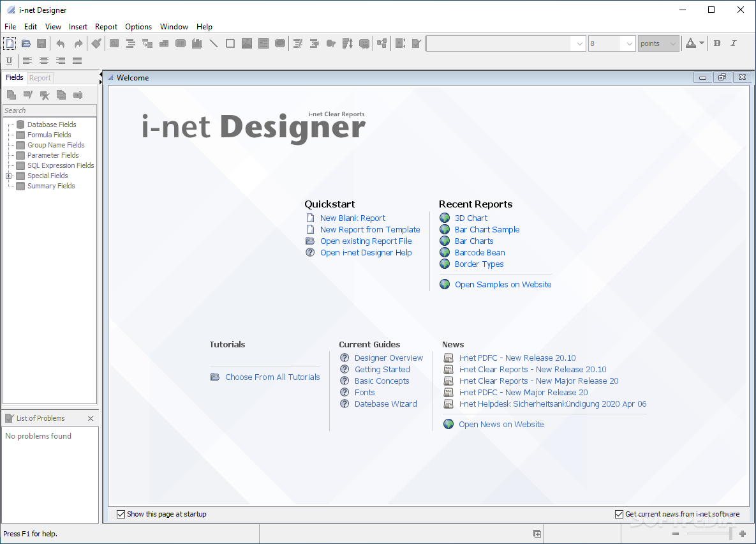Open the Datebase Wizard guide link
756x544 pixels.
(386, 404)
